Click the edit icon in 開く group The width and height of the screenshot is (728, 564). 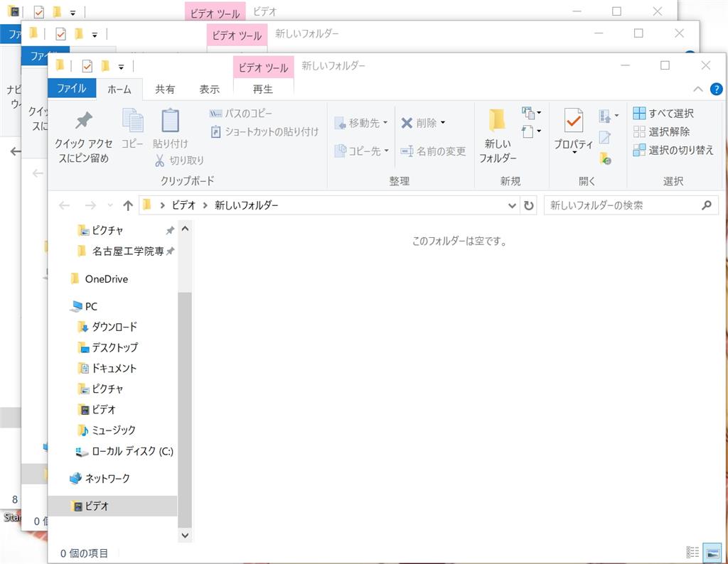(604, 137)
